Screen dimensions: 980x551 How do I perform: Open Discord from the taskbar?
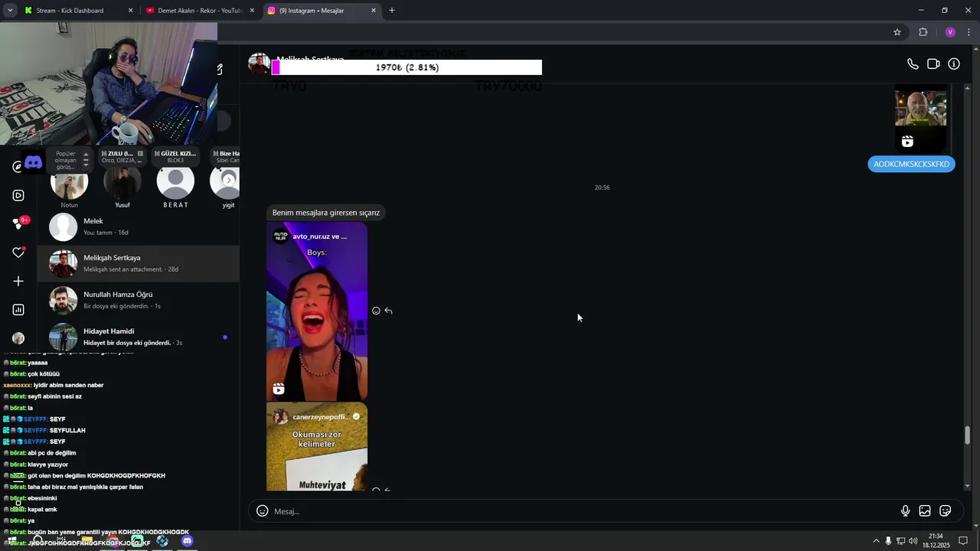click(x=188, y=541)
